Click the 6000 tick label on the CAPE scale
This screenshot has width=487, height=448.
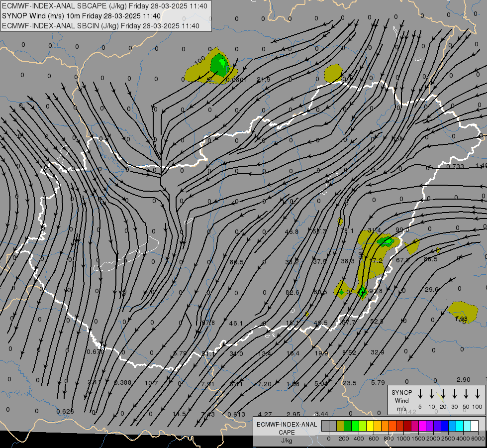point(479,439)
